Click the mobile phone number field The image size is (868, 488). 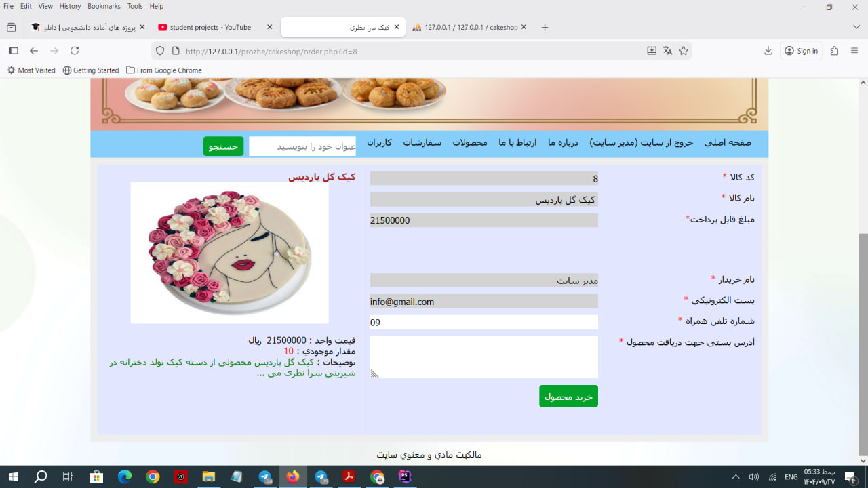click(484, 323)
